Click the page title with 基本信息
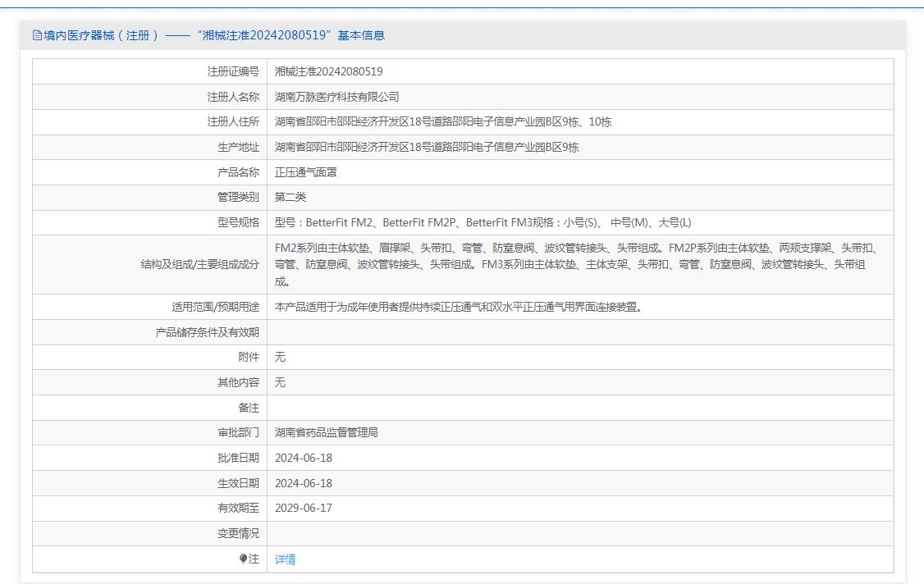 pos(214,35)
